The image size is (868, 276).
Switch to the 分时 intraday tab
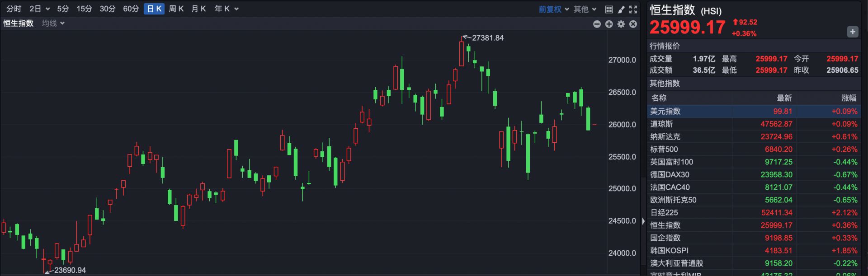click(14, 9)
